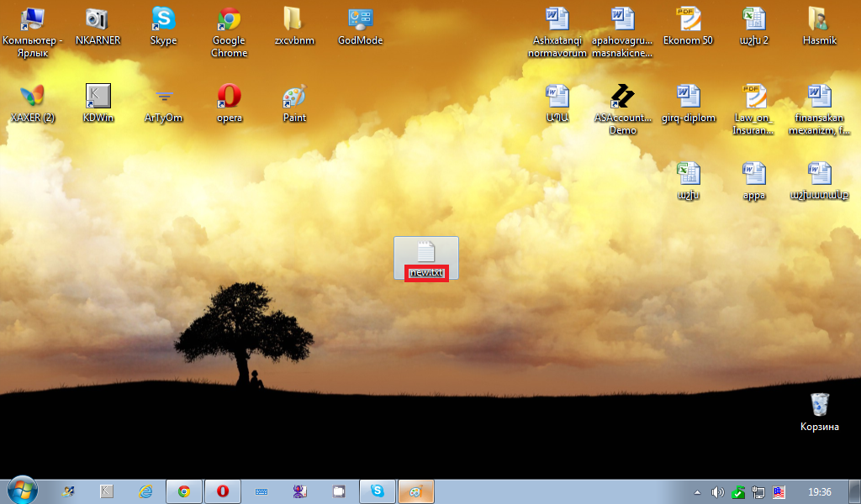Open the clock showing 19:36
The width and height of the screenshot is (861, 504).
(819, 491)
